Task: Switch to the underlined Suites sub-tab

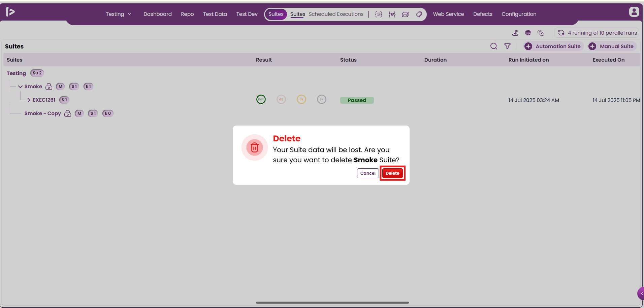Action: coord(298,14)
